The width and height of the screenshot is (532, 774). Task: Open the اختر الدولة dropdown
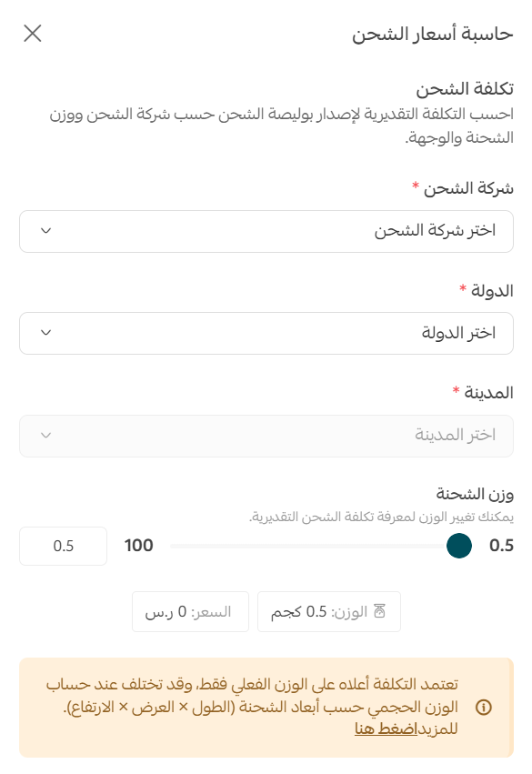[266, 333]
